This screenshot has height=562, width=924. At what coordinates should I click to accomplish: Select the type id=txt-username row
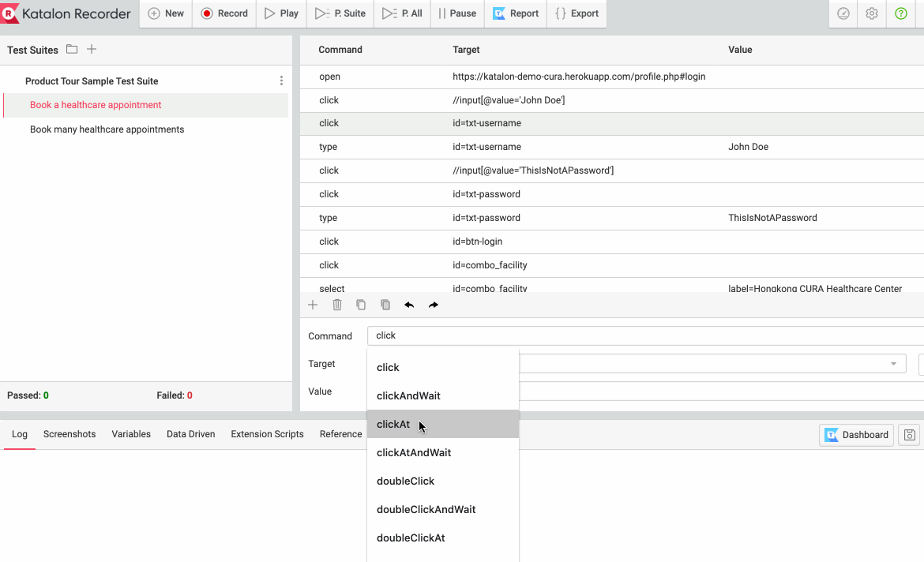click(x=612, y=147)
